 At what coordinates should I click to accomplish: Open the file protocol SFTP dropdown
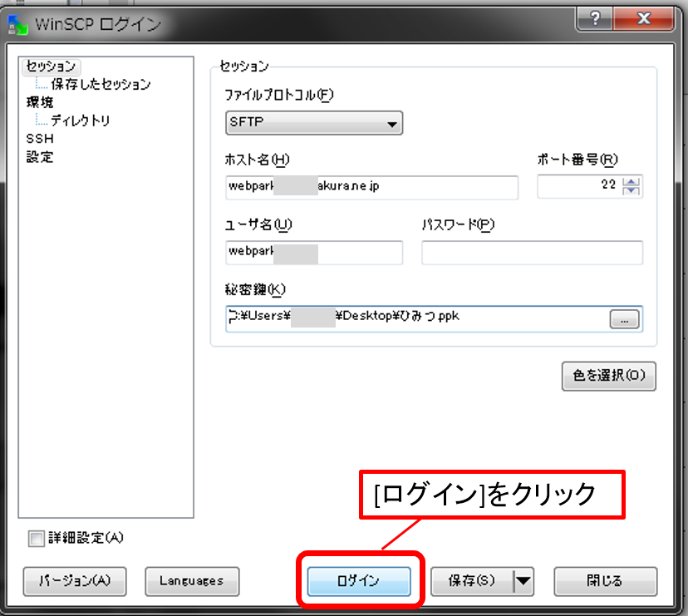point(314,122)
